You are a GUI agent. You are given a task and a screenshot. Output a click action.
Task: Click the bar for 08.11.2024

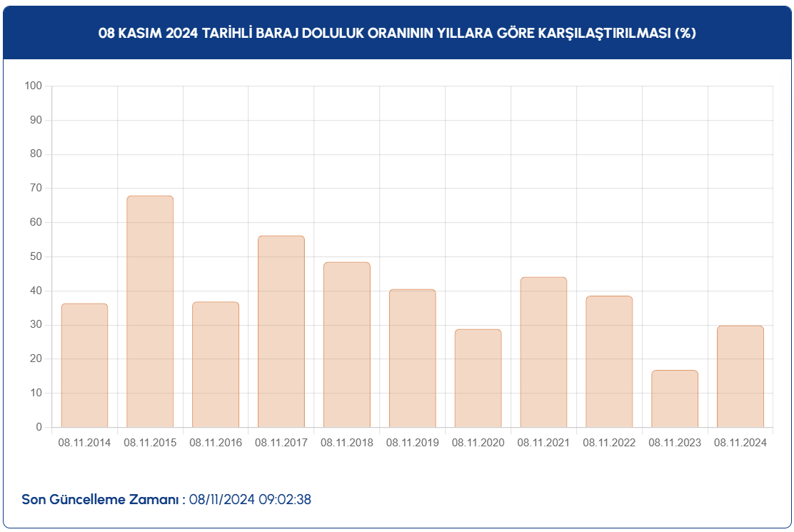[740, 376]
